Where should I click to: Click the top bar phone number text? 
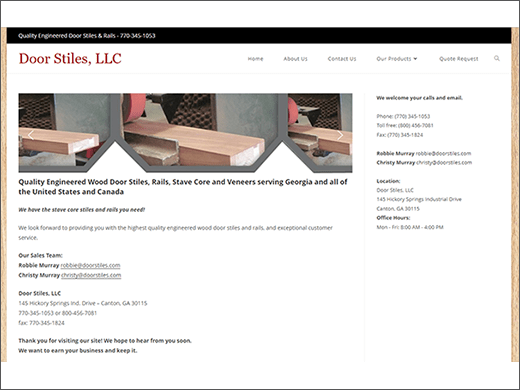tap(138, 36)
